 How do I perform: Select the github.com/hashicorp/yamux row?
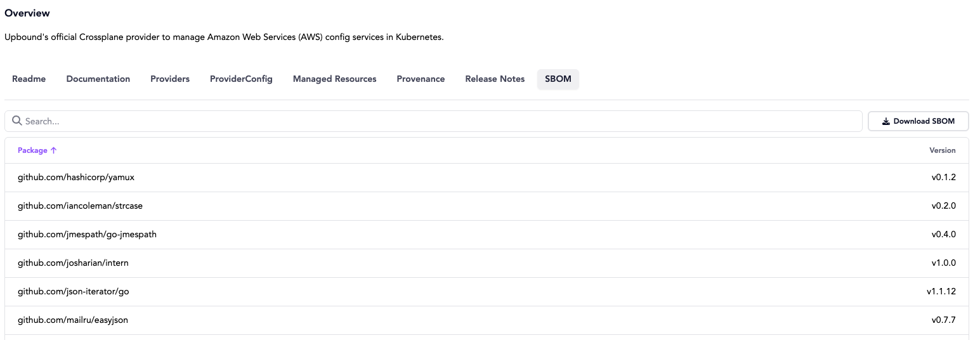[76, 178]
